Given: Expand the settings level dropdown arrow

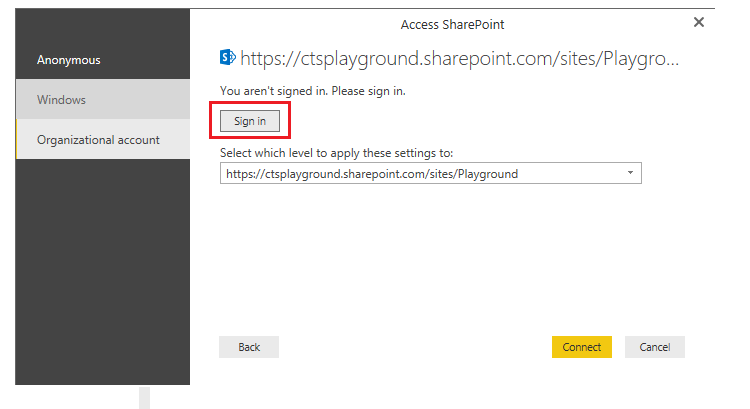Looking at the screenshot, I should pyautogui.click(x=630, y=173).
